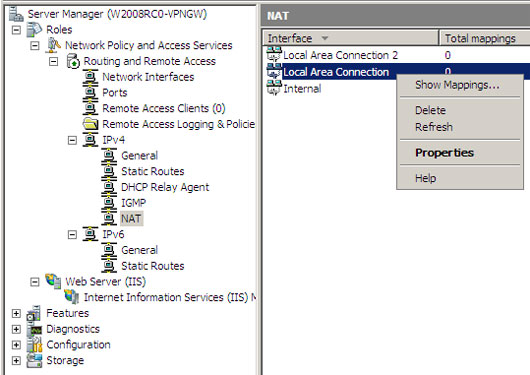Click the IGMP node icon
Viewport: 530px width, 375px height.
click(109, 203)
